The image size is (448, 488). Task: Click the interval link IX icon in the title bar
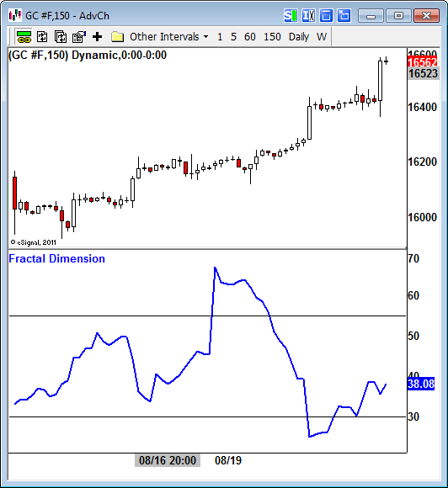308,15
